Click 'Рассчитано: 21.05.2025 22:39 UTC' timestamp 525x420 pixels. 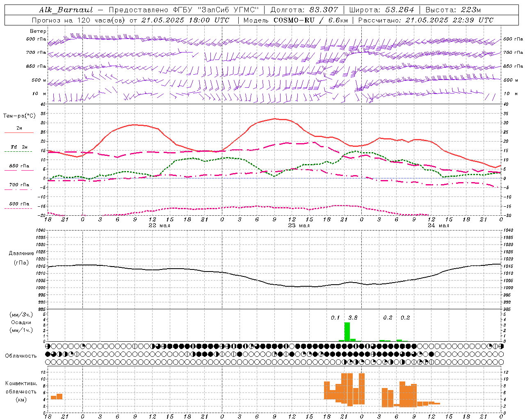click(426, 20)
